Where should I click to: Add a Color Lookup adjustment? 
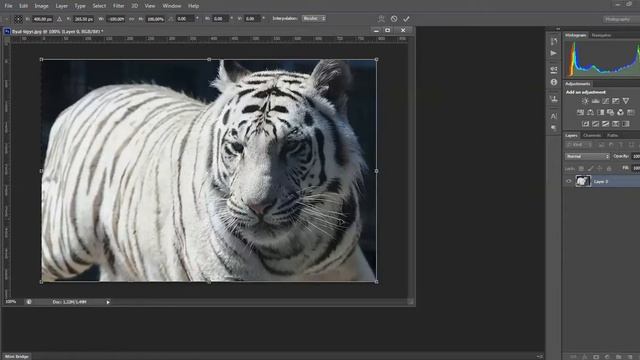tap(631, 112)
